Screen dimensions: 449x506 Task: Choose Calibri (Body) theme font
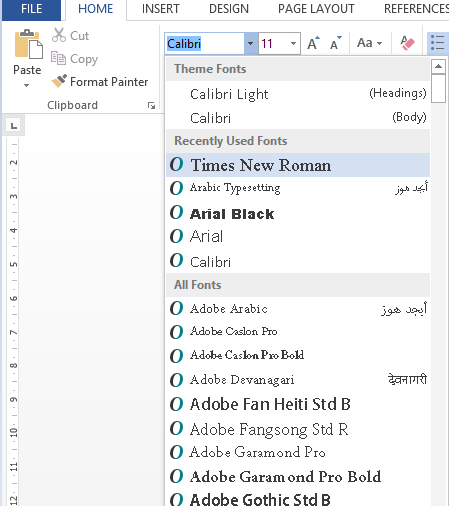tap(298, 118)
